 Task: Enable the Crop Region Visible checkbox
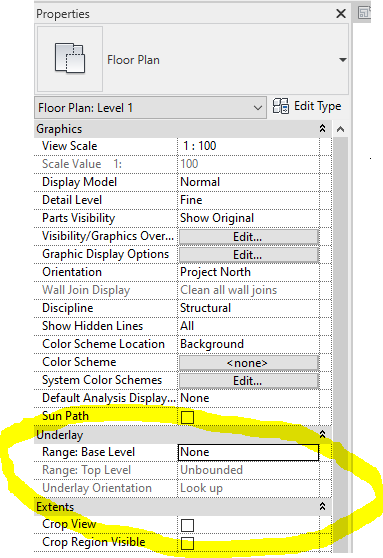187,543
